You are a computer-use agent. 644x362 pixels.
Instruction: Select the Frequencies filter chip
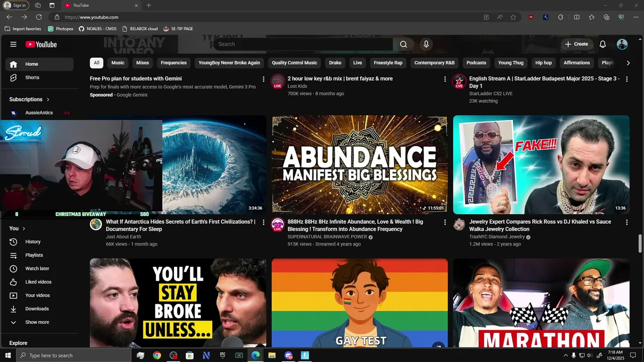click(x=174, y=63)
